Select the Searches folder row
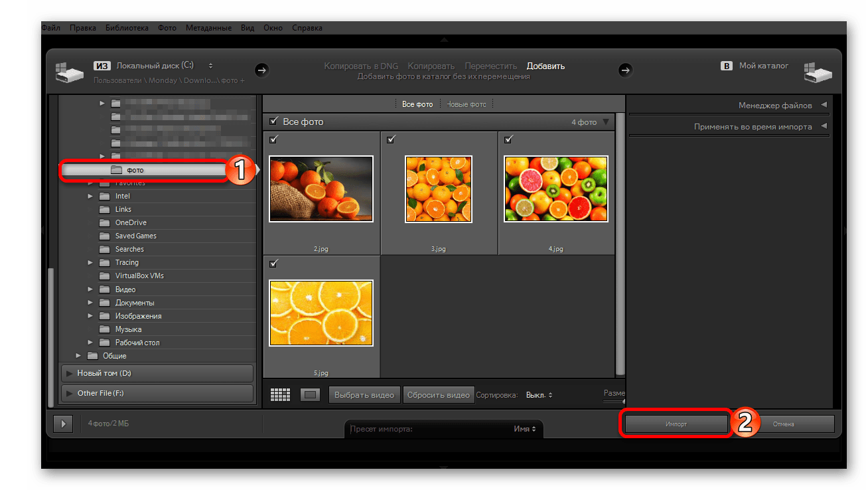Screen dimensions: 868x490 coord(157,249)
